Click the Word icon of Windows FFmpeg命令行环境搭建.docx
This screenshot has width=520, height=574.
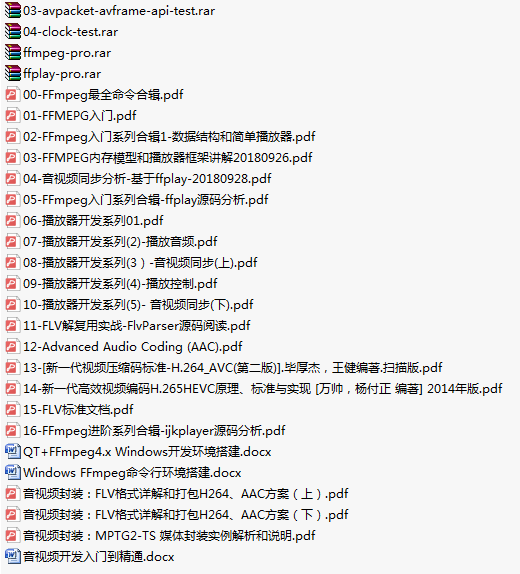click(13, 472)
